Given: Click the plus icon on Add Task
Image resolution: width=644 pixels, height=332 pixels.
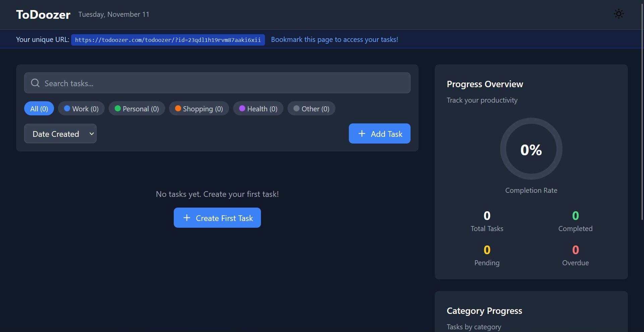Looking at the screenshot, I should click(x=362, y=133).
